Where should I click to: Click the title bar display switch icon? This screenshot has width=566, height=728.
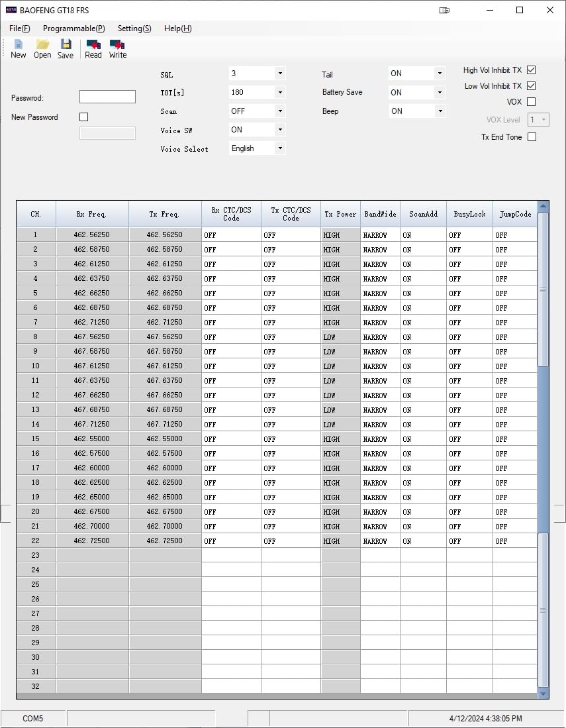444,10
